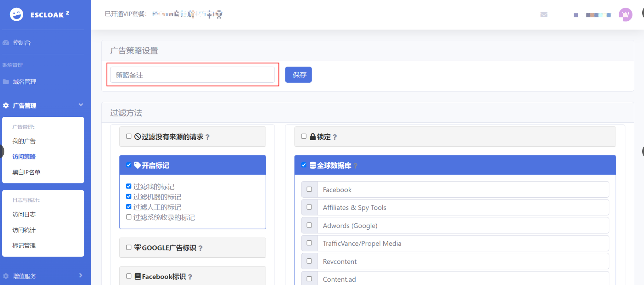The height and width of the screenshot is (285, 644).
Task: Click the tag icon in 开启标记 header
Action: pos(138,165)
